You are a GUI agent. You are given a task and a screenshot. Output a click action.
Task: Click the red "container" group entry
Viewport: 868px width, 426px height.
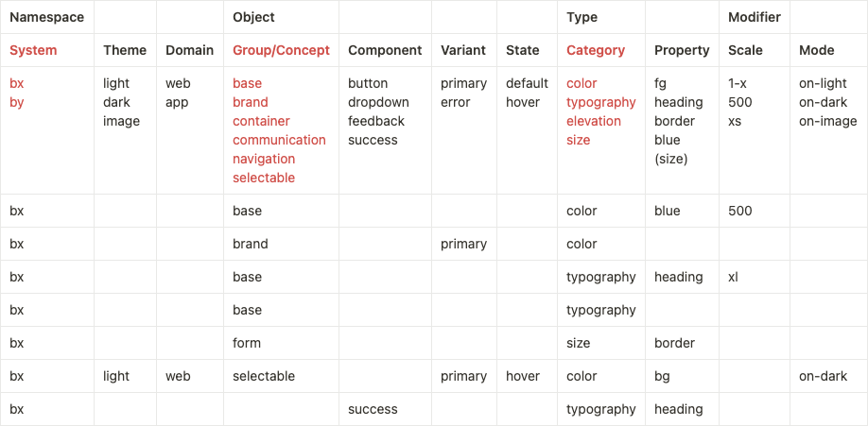click(261, 121)
